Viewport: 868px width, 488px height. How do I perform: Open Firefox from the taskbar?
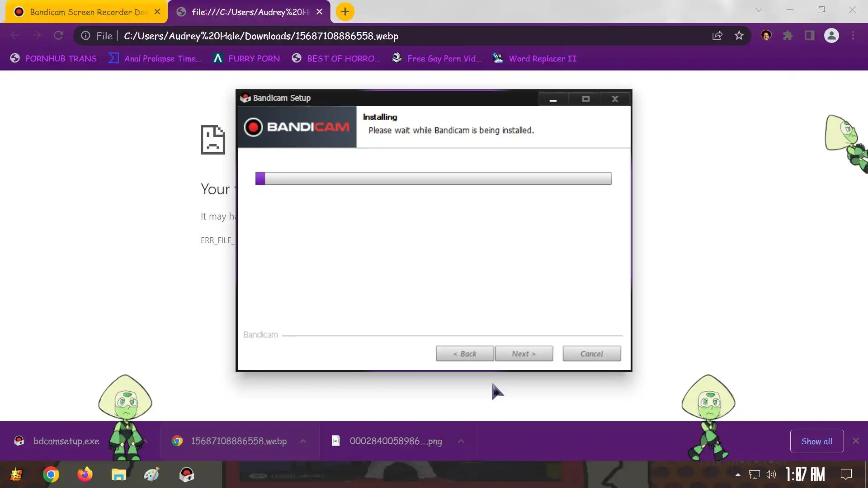point(85,474)
